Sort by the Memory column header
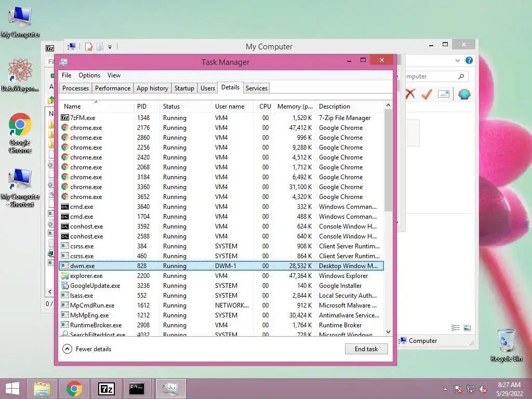 pyautogui.click(x=295, y=106)
